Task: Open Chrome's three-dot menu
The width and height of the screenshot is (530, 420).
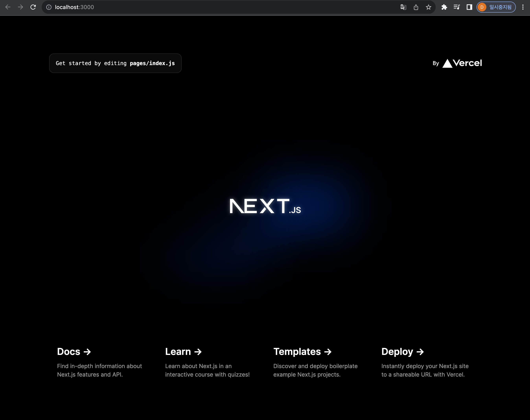Action: point(523,7)
